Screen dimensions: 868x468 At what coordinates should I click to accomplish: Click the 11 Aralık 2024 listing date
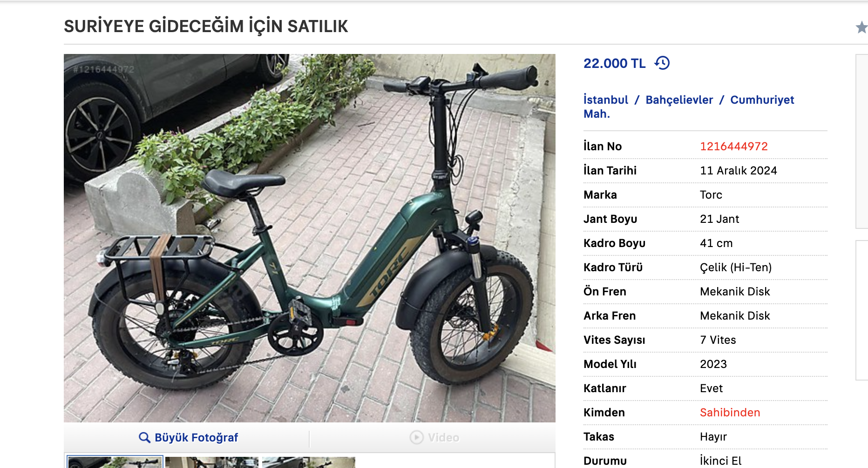tap(738, 171)
